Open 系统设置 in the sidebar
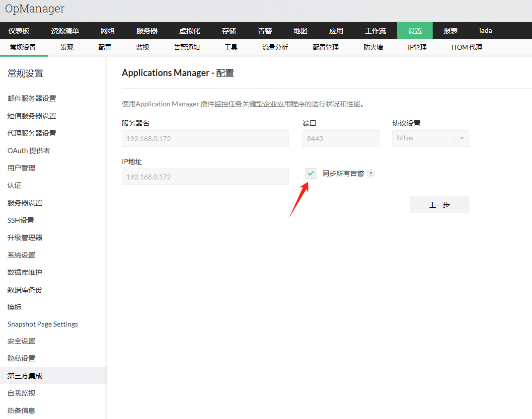532x419 pixels. point(21,255)
